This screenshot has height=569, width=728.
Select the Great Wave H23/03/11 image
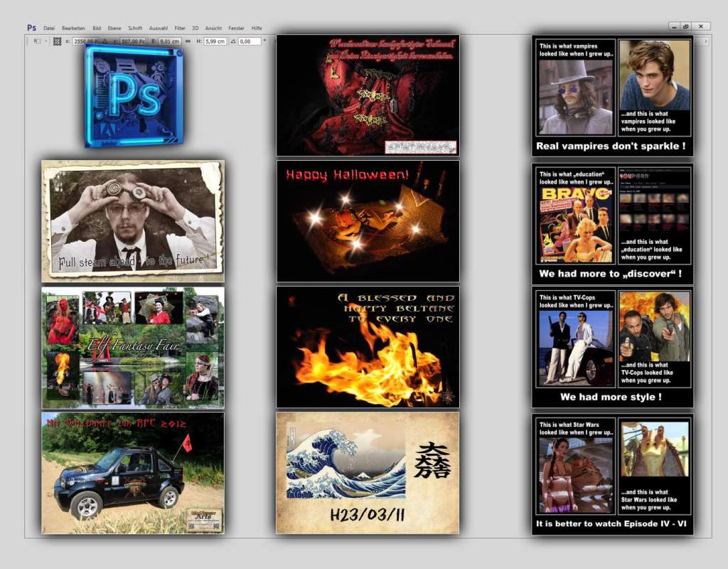[x=368, y=472]
